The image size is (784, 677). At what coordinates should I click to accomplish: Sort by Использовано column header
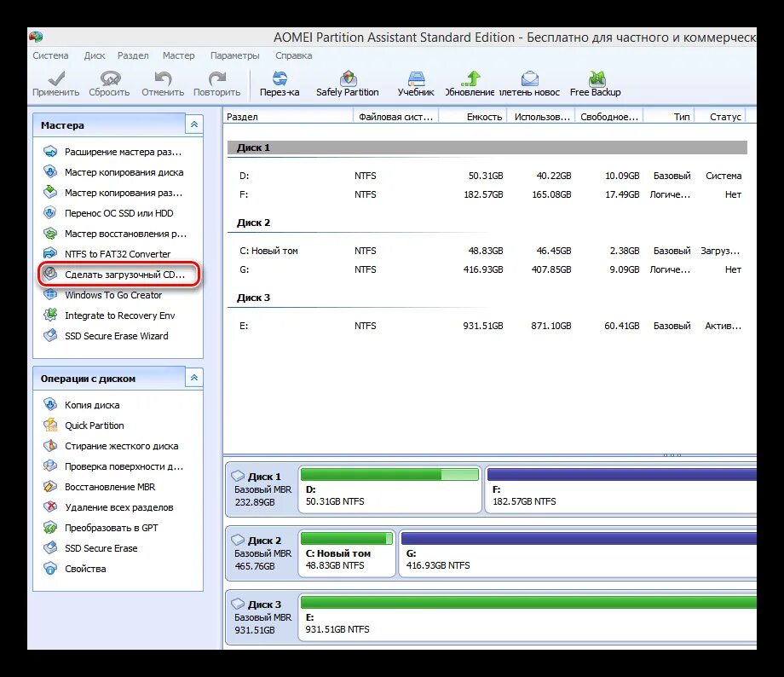tap(541, 117)
